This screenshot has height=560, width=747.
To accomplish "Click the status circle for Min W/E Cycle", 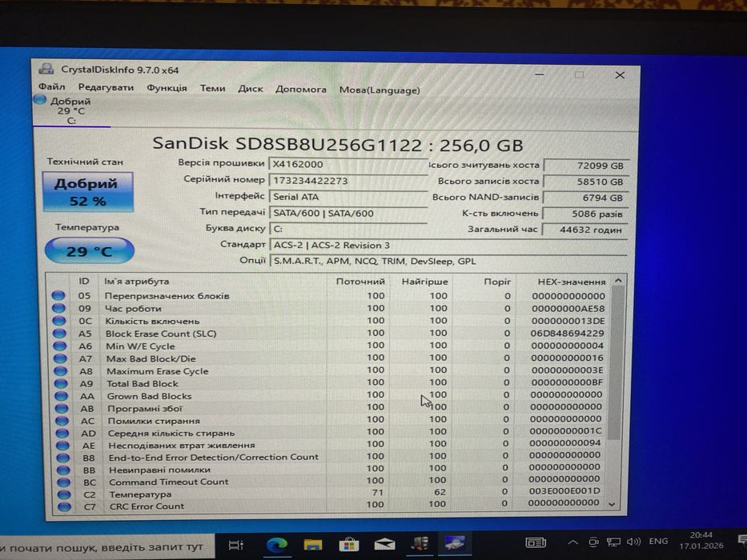I will [60, 346].
